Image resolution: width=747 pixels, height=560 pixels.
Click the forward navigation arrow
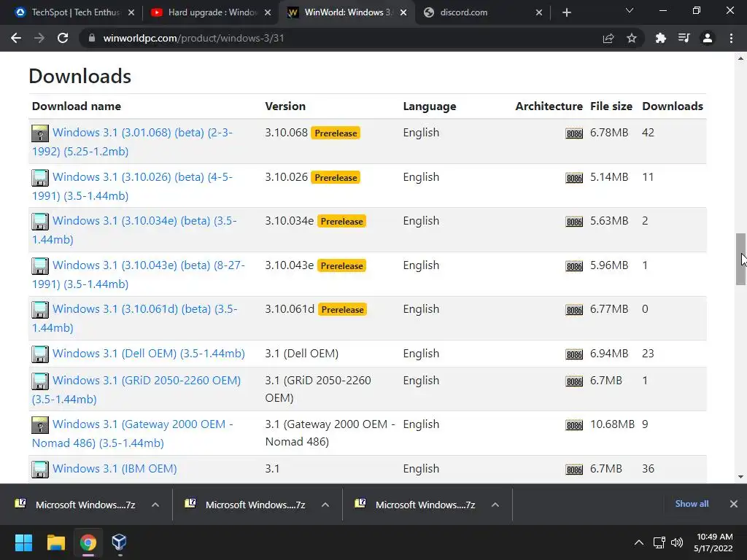tap(39, 38)
